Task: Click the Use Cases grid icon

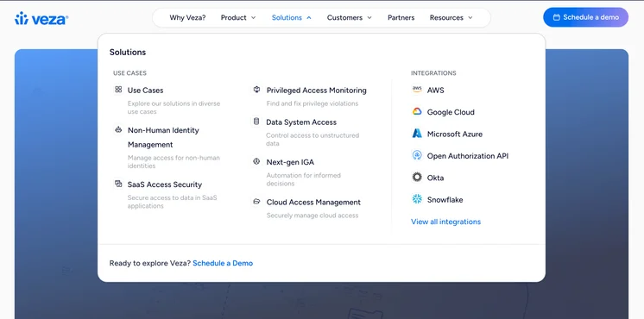Action: click(118, 90)
